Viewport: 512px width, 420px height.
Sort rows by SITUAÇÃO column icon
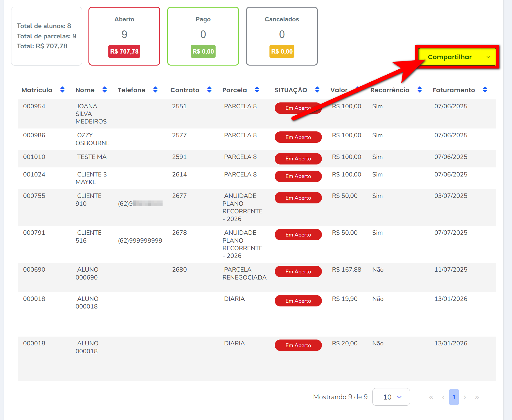317,90
